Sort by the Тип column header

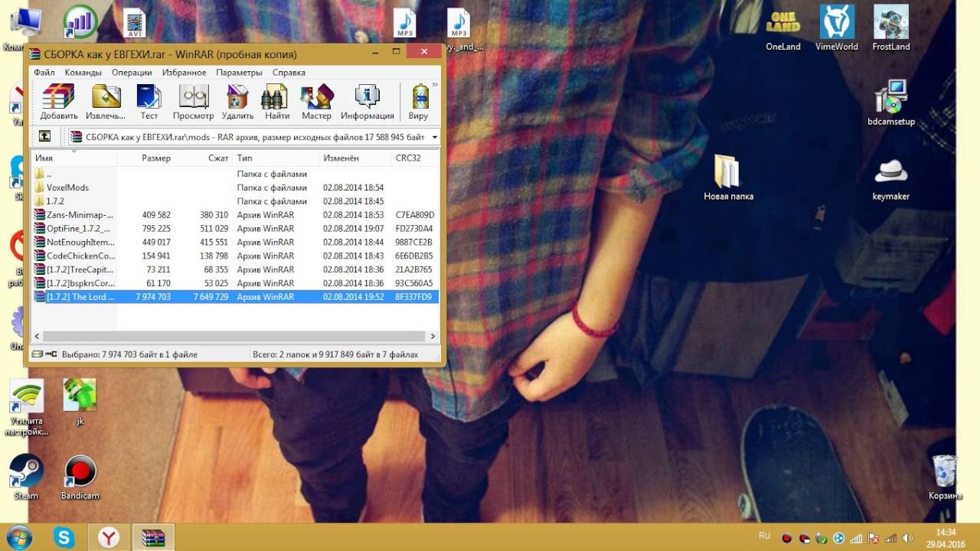click(x=276, y=158)
